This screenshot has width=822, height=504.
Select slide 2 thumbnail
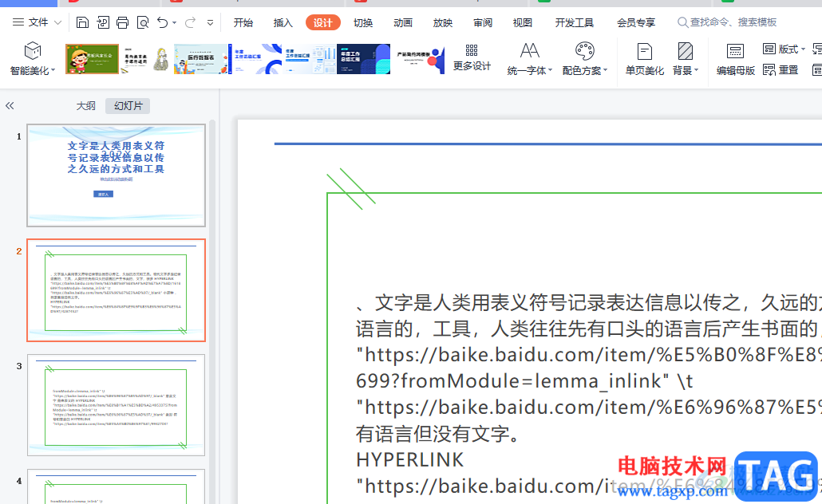(x=117, y=290)
